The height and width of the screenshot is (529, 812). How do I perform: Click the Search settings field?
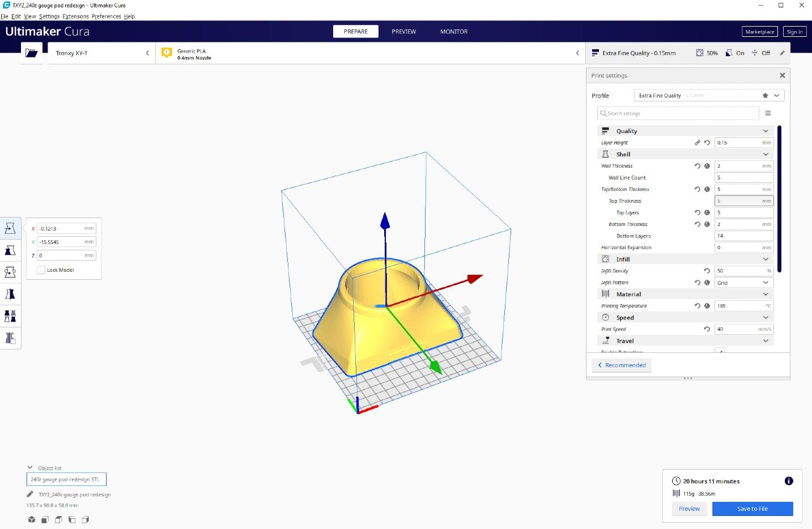coord(678,113)
